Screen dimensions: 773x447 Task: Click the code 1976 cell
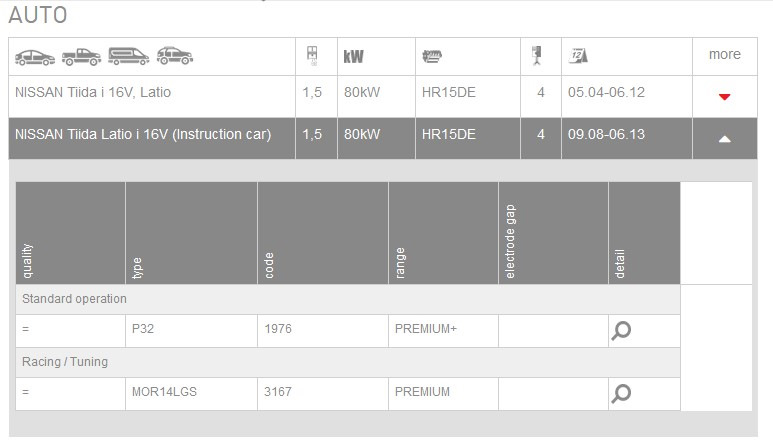(323, 331)
